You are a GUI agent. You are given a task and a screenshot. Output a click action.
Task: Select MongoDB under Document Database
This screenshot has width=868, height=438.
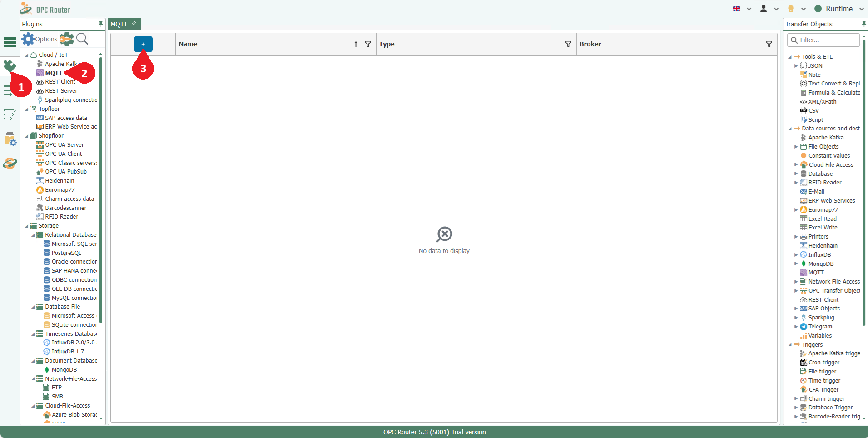click(x=64, y=370)
